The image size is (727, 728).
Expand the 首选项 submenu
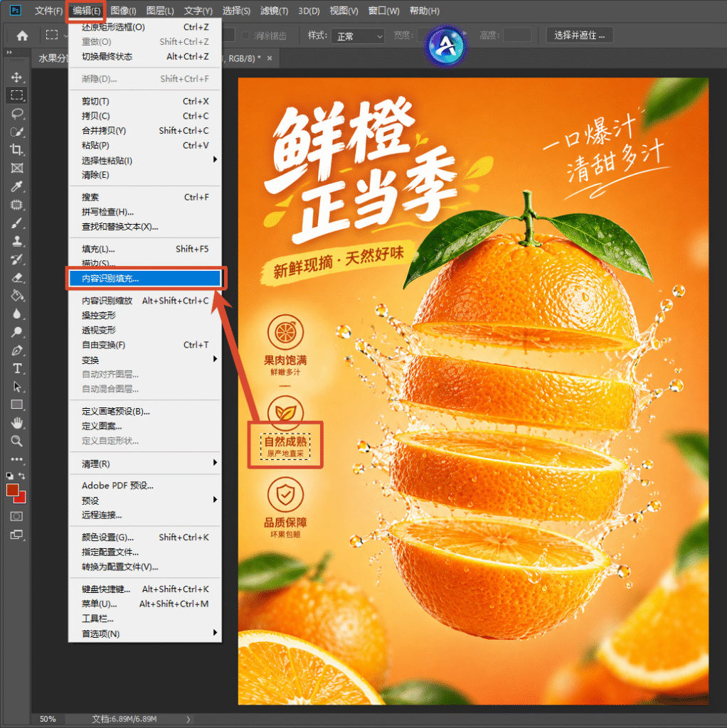(x=145, y=633)
